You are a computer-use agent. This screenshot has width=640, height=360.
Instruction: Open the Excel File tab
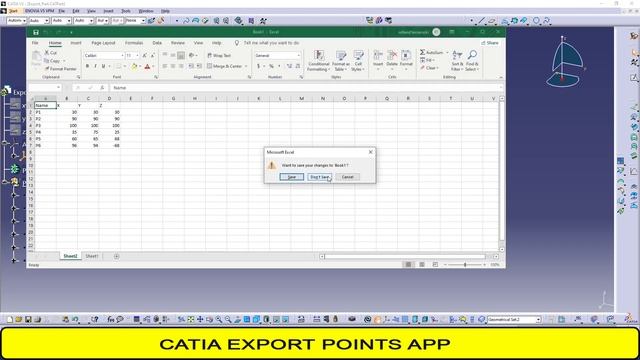35,43
